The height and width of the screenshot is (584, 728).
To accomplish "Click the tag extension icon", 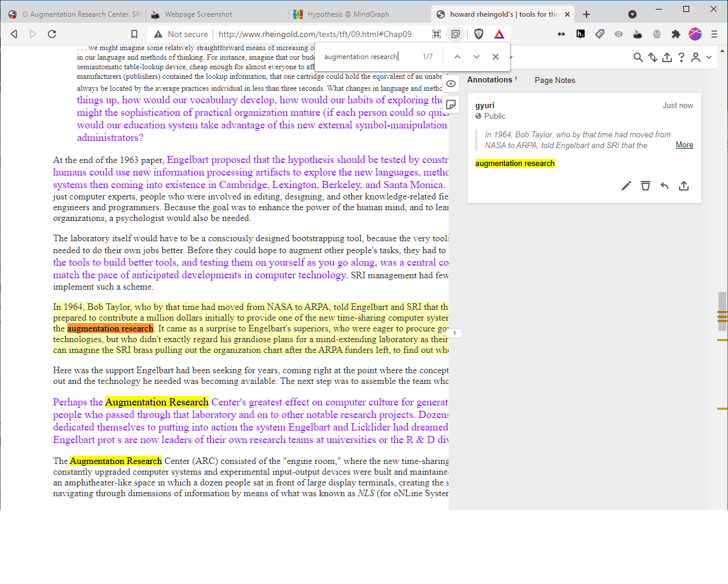I will click(x=600, y=34).
